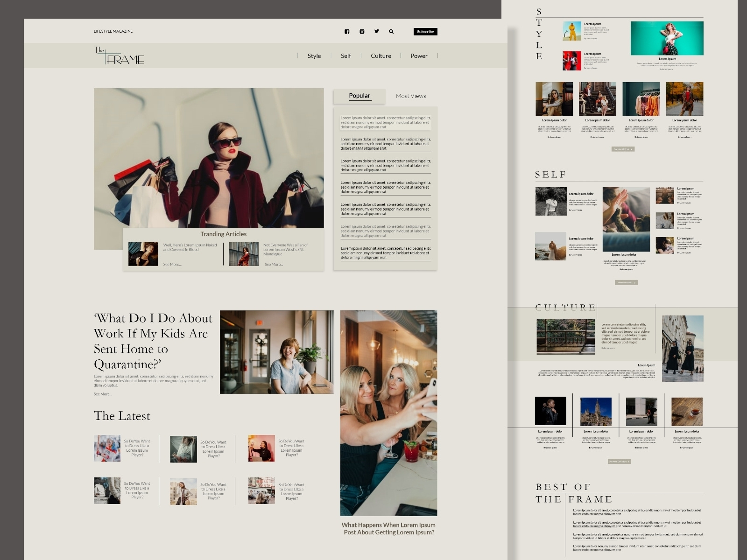Screen dimensions: 747x560
Task: Navigate to the Self section
Action: pyautogui.click(x=345, y=56)
